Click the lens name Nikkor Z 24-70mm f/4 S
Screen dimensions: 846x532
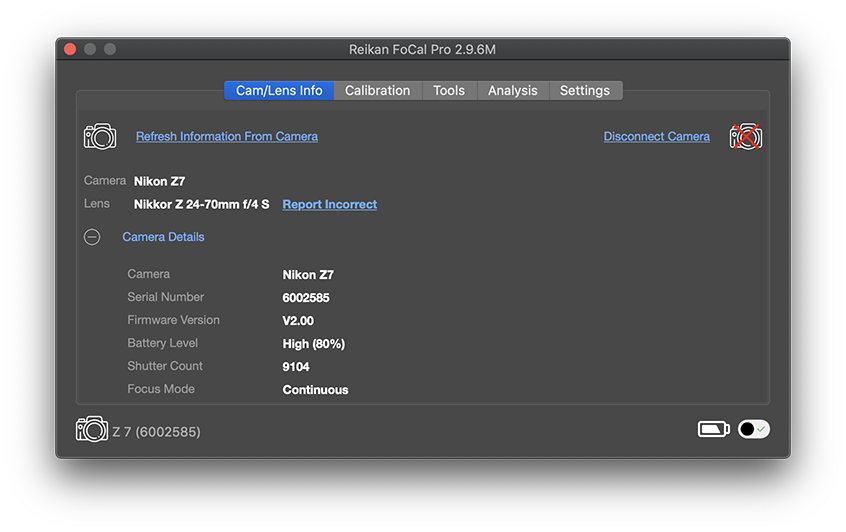(201, 204)
